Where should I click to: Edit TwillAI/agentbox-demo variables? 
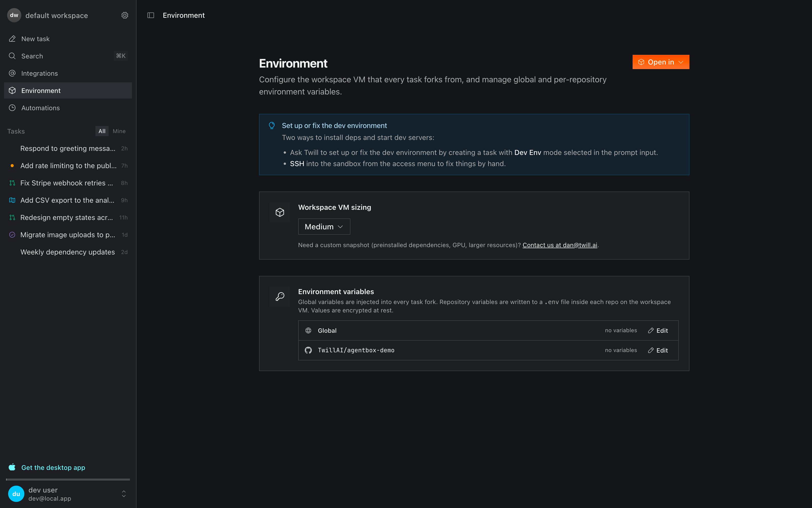tap(658, 351)
